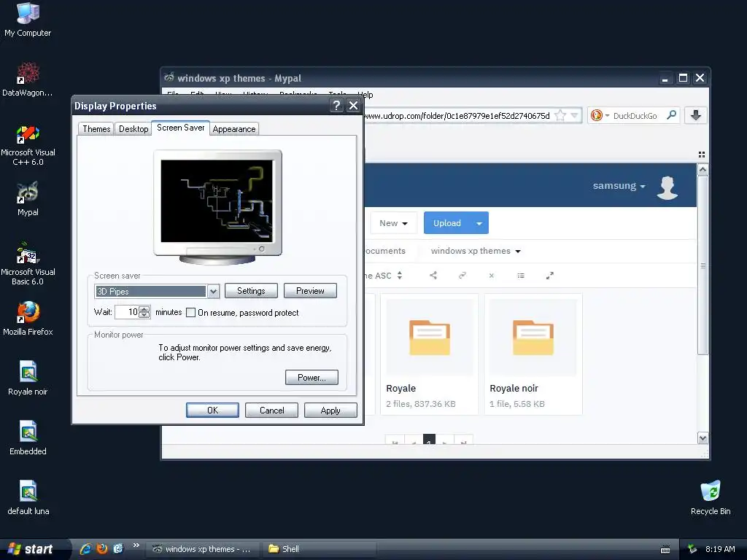This screenshot has height=560, width=747.
Task: Click the samsung user avatar icon
Action: pos(667,187)
